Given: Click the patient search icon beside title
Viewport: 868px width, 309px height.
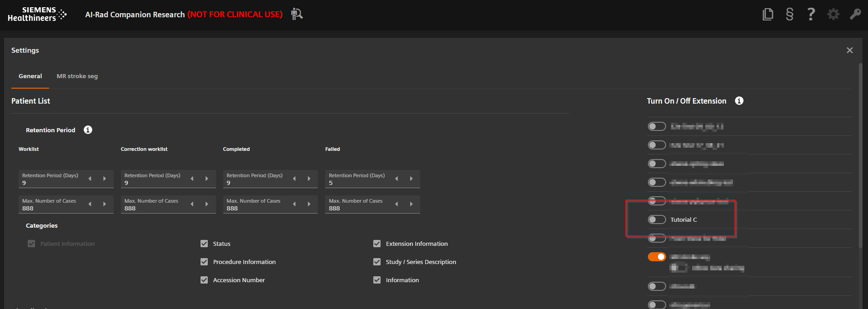Looking at the screenshot, I should [x=297, y=14].
